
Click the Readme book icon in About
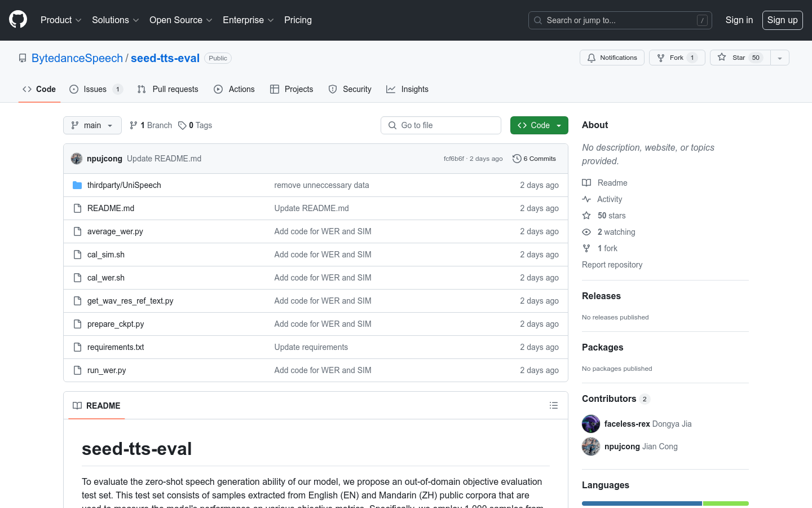(586, 182)
